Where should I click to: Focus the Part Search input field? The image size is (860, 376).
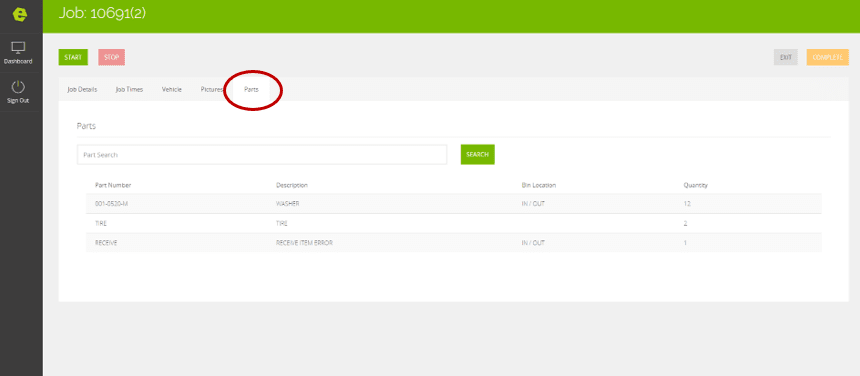pos(262,155)
